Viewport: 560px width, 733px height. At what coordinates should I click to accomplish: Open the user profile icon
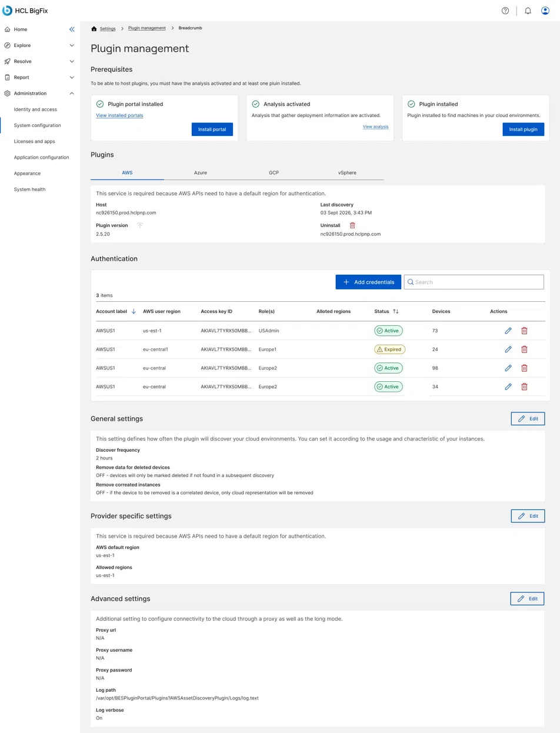(x=545, y=11)
